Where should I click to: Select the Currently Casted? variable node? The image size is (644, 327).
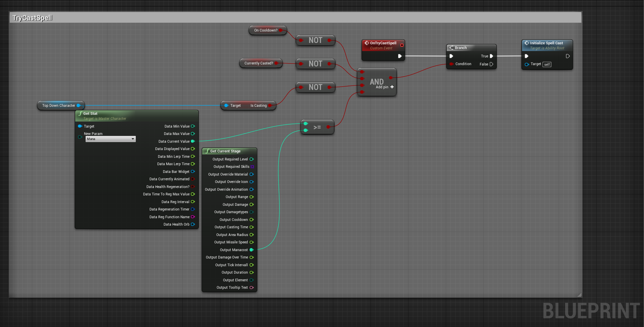pos(259,63)
